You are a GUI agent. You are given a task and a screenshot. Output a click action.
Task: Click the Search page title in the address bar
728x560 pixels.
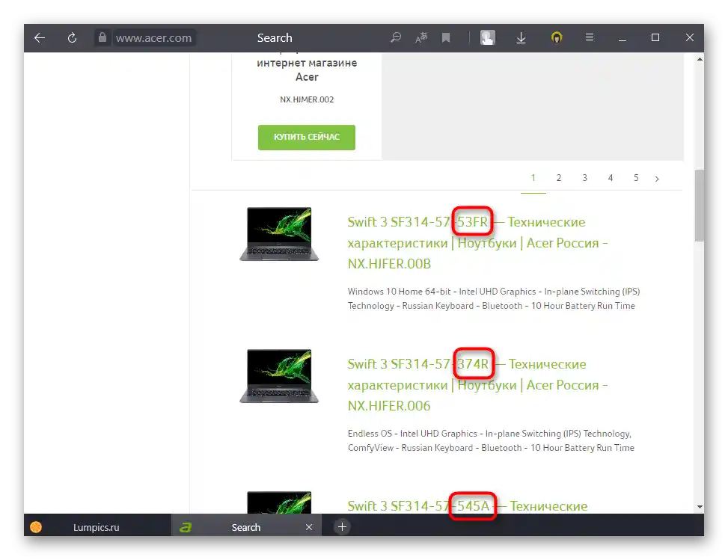[x=275, y=37]
